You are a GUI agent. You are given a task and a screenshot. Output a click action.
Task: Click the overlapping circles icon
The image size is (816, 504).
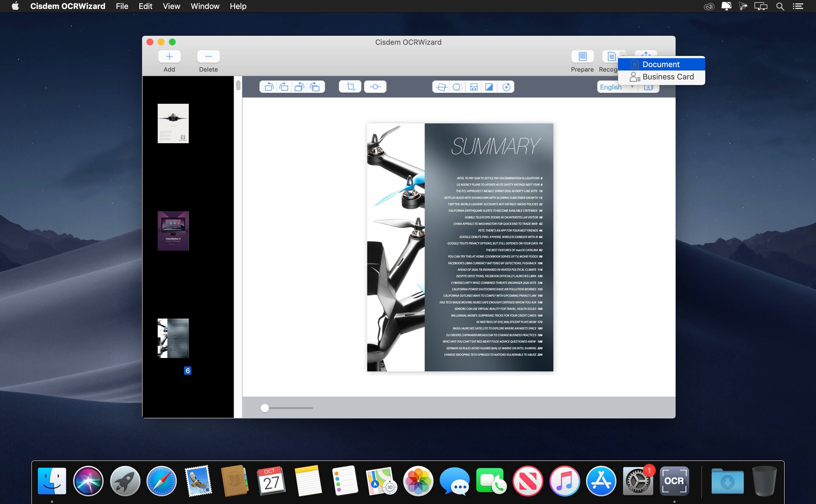[x=457, y=87]
